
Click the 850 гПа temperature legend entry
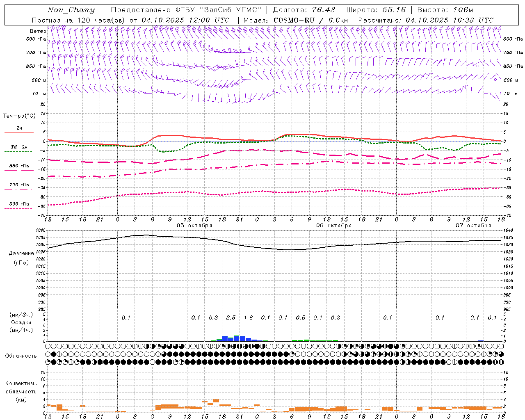[19, 166]
